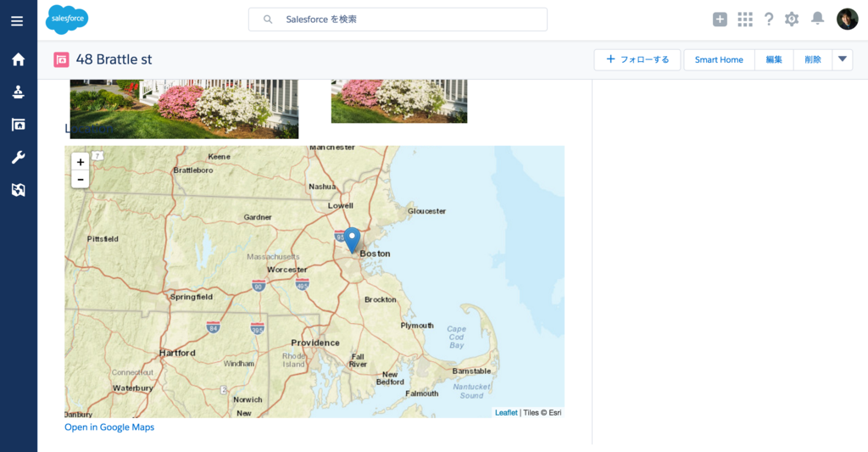Click Barnstable label on the map
Screen dimensions: 868x452
pos(471,371)
